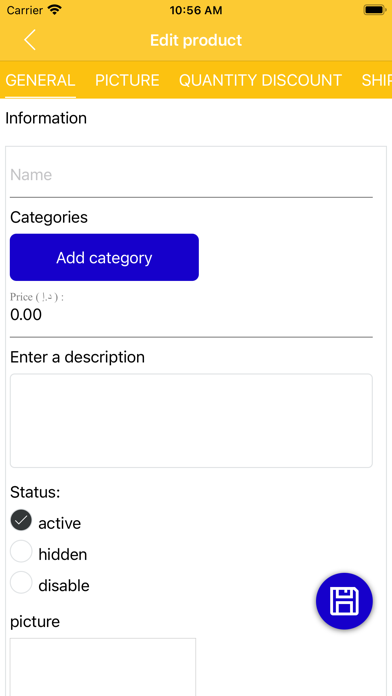
Task: Open the partially visible SHIP tab
Action: 376,80
